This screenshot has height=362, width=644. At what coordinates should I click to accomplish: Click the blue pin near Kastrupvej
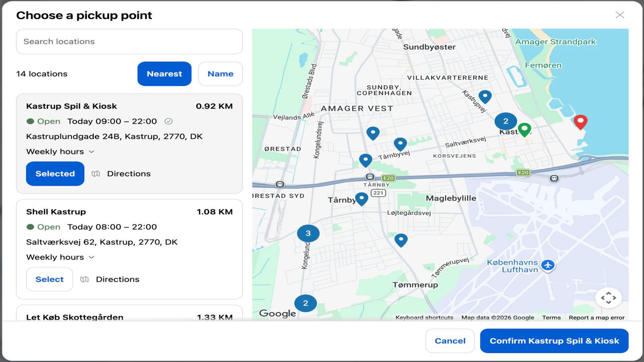(485, 97)
